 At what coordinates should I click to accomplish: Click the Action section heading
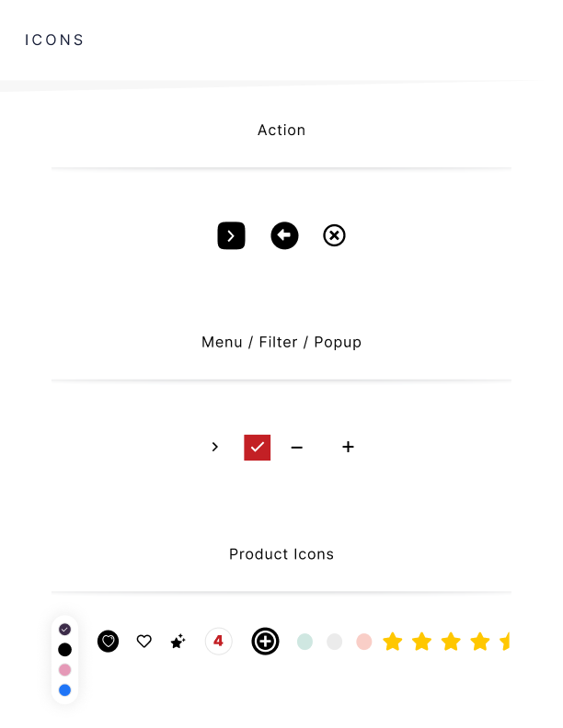(281, 131)
